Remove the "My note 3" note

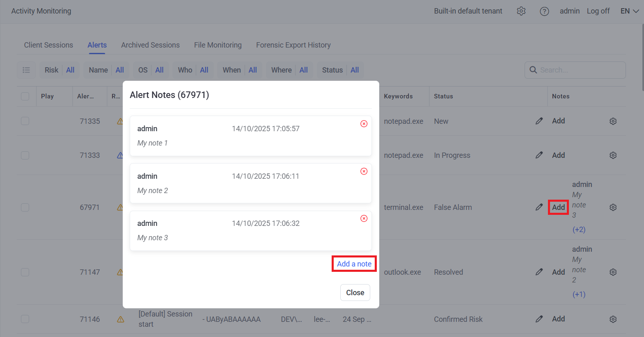click(364, 219)
